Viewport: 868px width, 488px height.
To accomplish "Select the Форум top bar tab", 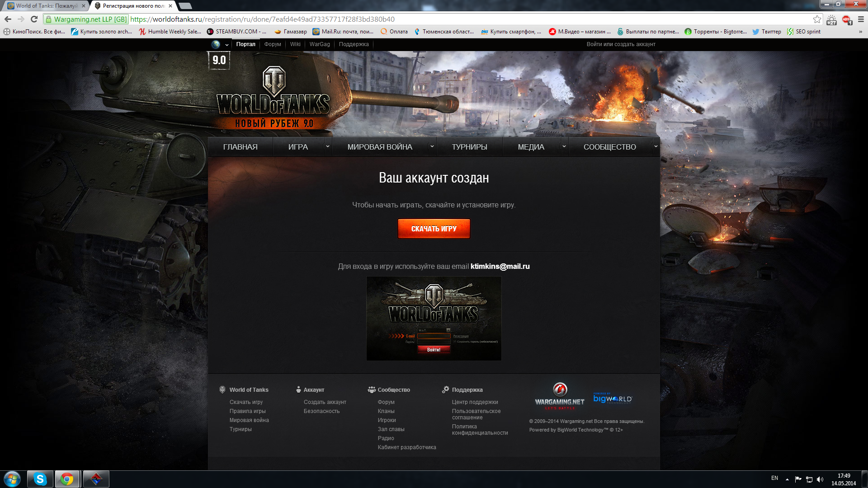I will point(273,44).
